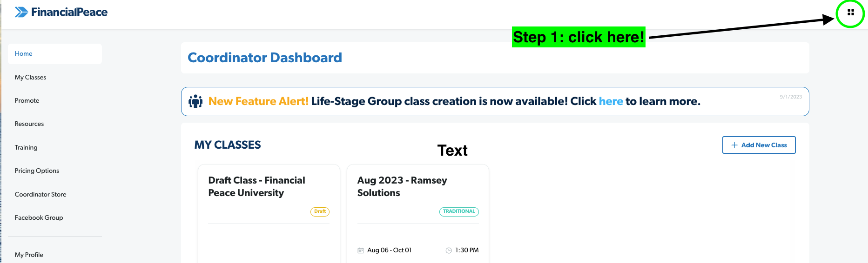Open the app grid menu icon

(x=850, y=13)
